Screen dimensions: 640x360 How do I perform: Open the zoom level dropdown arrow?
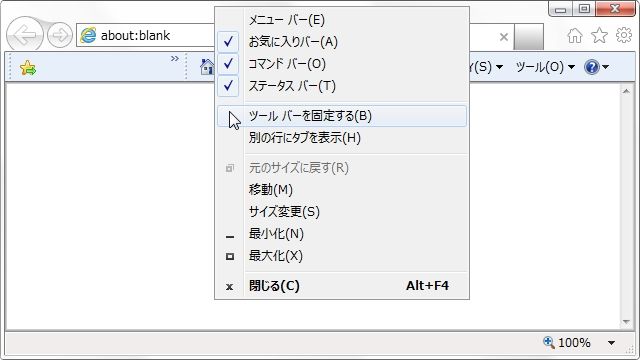pyautogui.click(x=611, y=343)
